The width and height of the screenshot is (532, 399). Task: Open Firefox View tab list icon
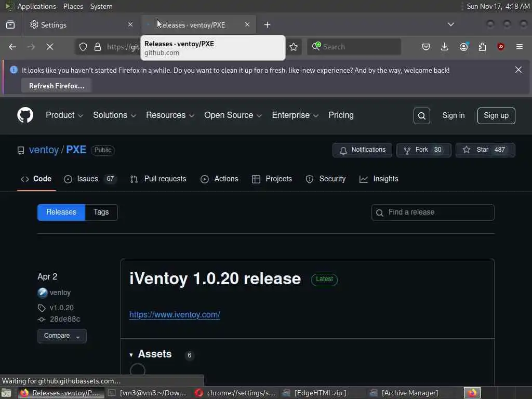coord(10,25)
